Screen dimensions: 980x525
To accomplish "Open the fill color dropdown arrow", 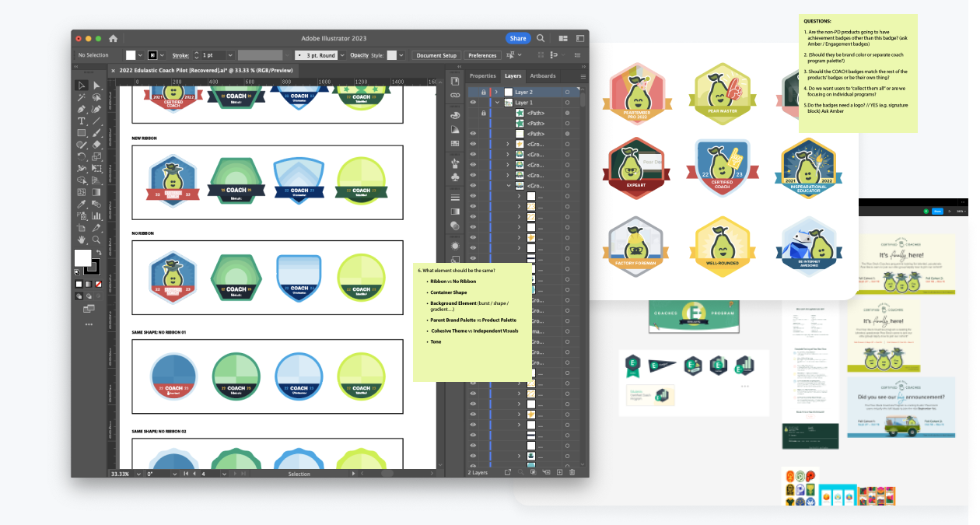I will click(141, 55).
